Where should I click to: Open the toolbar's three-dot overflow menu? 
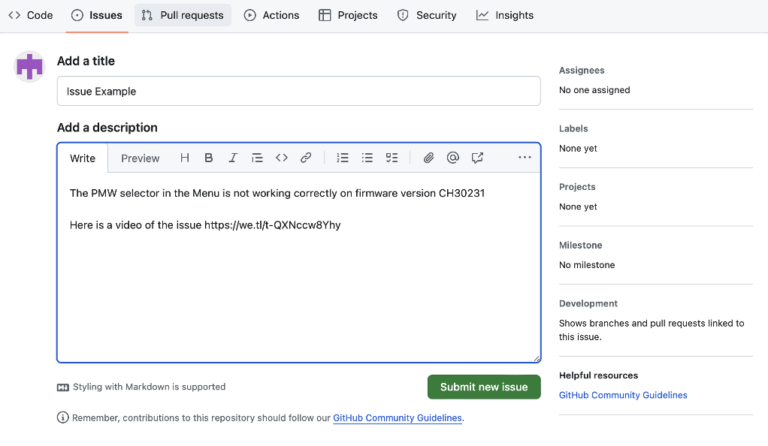(x=525, y=158)
